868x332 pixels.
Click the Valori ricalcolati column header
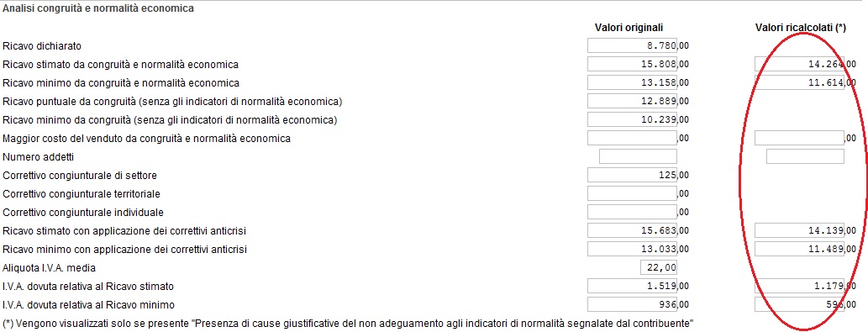coord(801,28)
